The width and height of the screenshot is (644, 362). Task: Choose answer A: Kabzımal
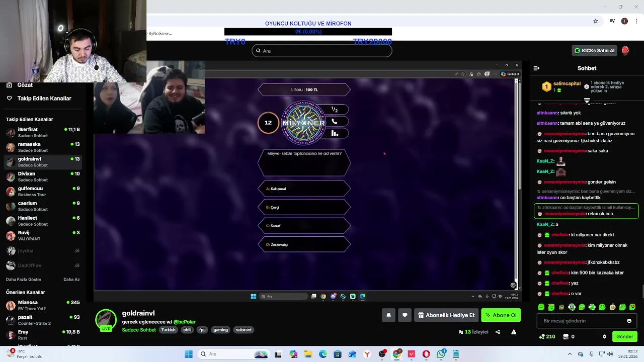304,189
